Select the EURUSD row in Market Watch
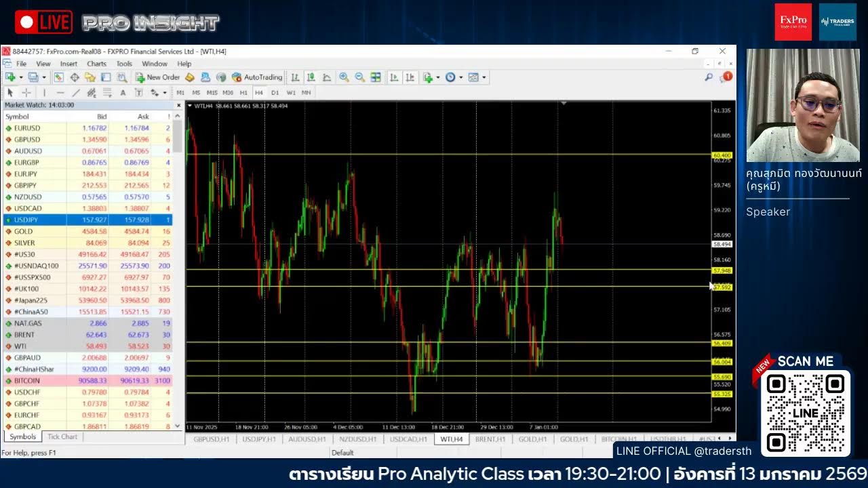The height and width of the screenshot is (488, 868). [87, 128]
